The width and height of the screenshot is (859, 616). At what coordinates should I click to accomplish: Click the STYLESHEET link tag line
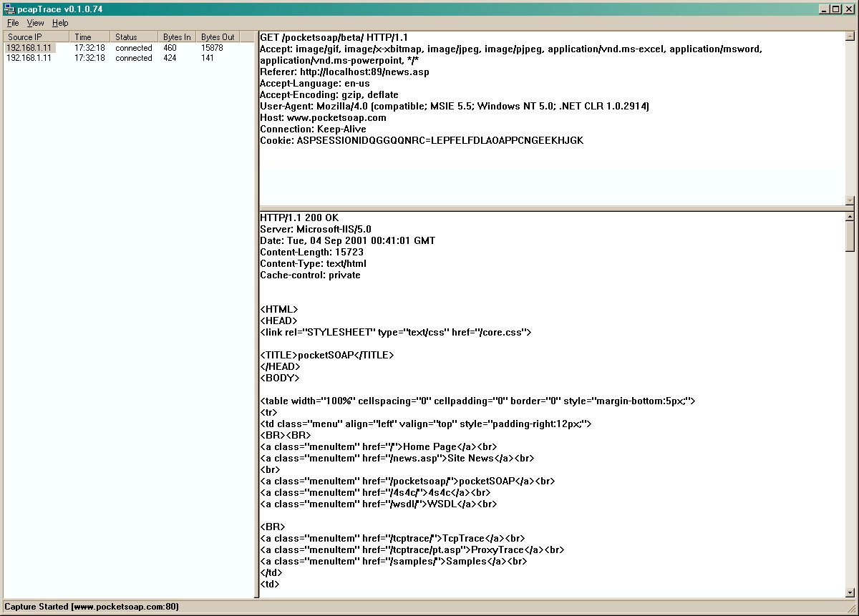396,332
